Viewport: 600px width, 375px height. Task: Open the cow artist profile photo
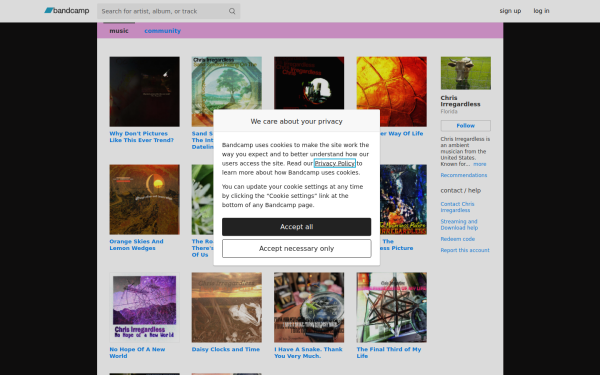[466, 73]
